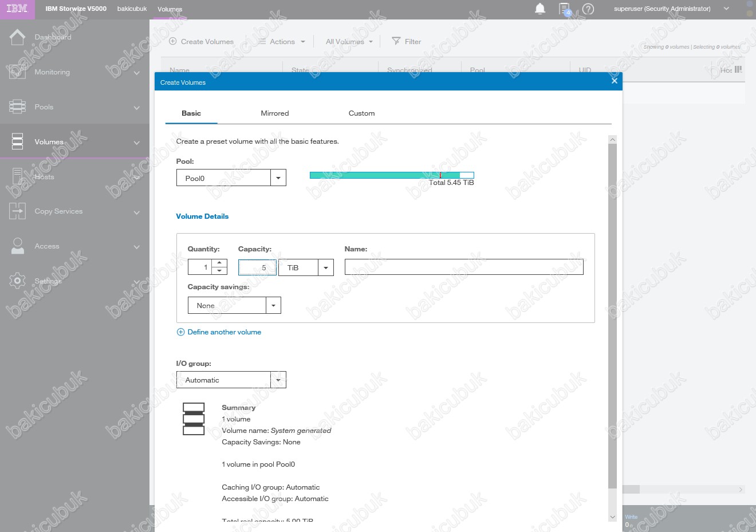
Task: Click the plus icon next to Define another volume
Action: point(180,332)
